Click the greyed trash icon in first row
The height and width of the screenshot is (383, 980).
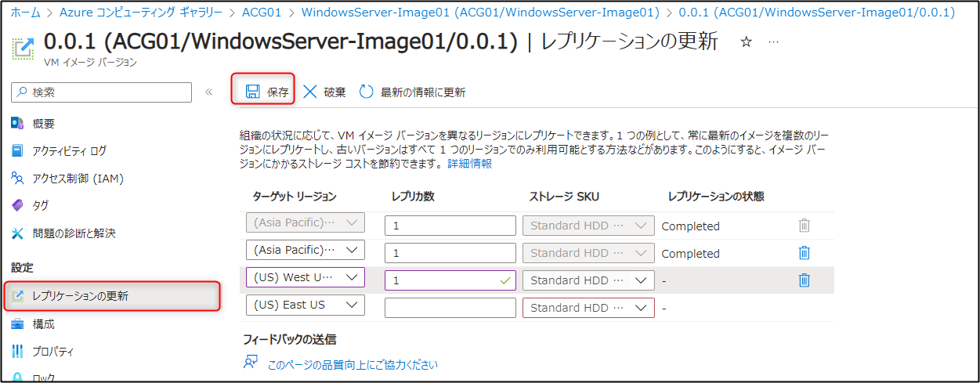pos(804,226)
